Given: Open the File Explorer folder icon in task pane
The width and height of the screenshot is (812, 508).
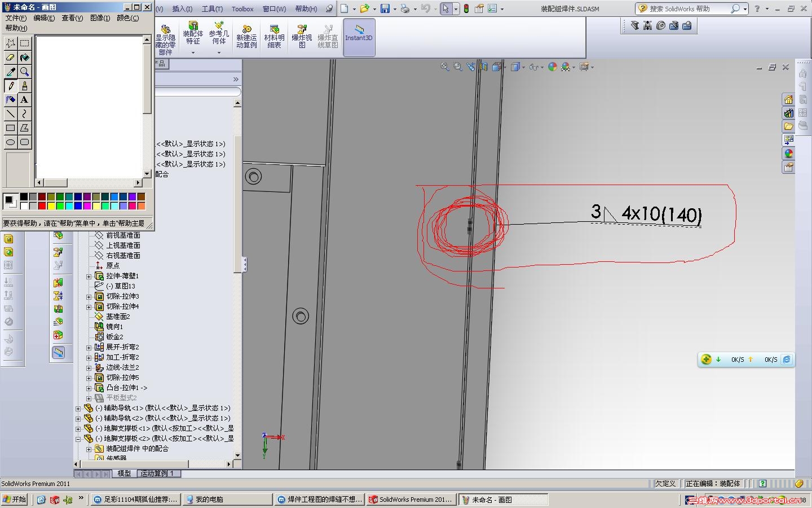Looking at the screenshot, I should pyautogui.click(x=788, y=126).
